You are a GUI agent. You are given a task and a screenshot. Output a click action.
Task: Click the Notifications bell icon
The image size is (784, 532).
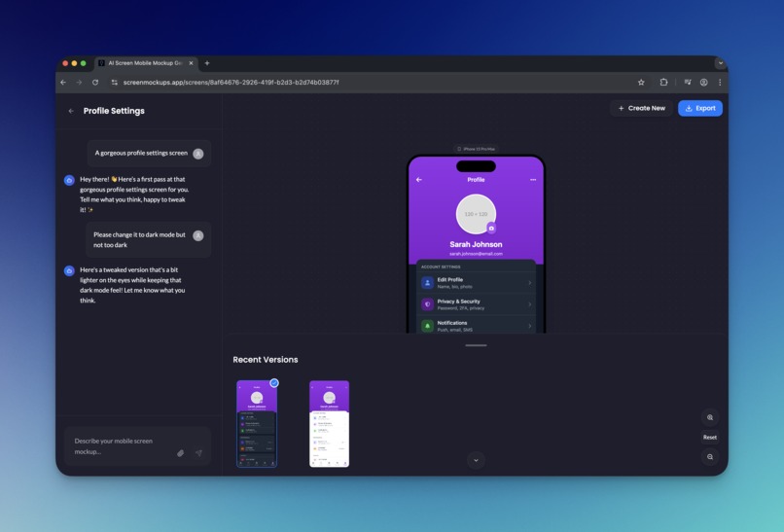click(x=427, y=326)
